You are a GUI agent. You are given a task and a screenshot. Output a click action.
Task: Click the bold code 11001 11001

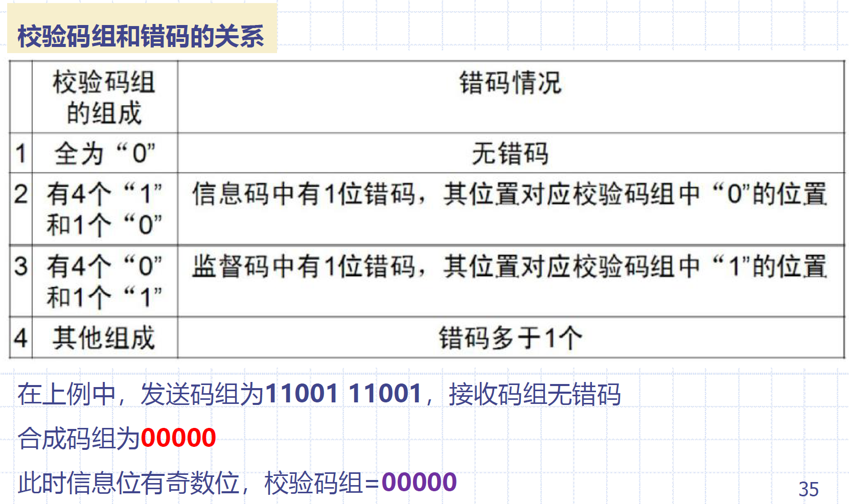click(343, 394)
